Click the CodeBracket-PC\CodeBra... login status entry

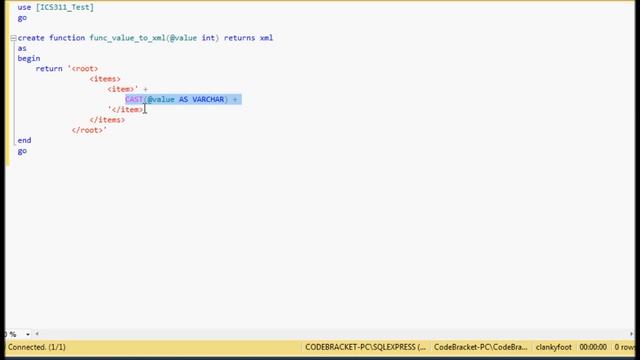click(480, 347)
